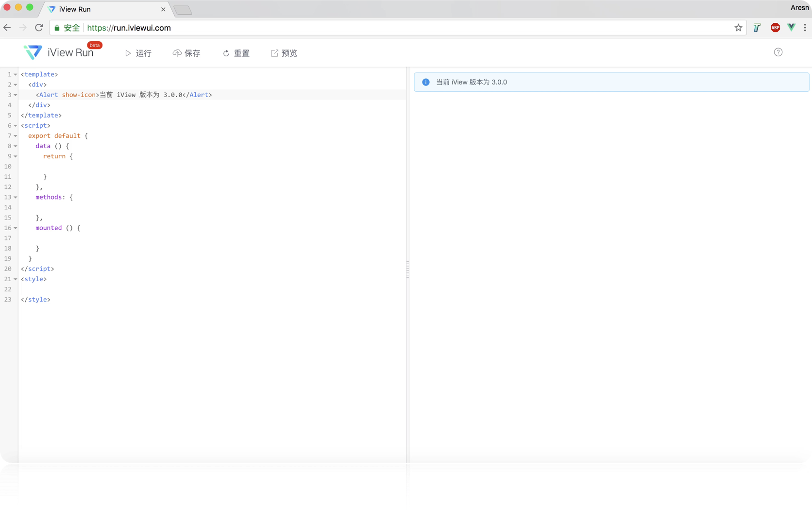Viewport: 812px width, 522px height.
Task: Click the '</style>' closing tag
Action: tap(35, 299)
